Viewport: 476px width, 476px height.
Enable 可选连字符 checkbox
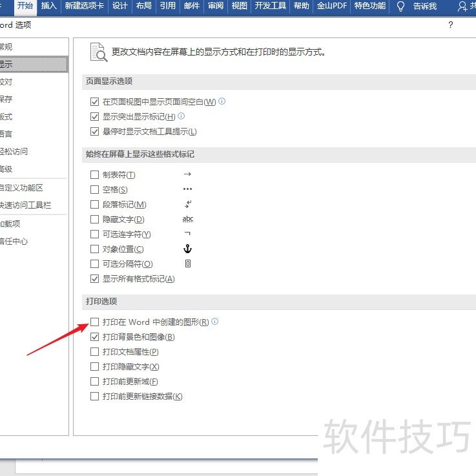coord(94,234)
